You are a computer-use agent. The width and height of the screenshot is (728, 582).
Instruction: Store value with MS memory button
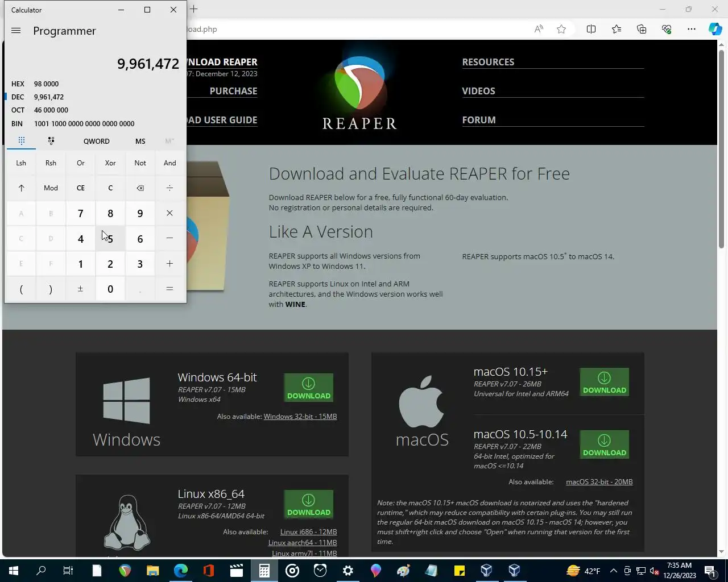pos(140,141)
